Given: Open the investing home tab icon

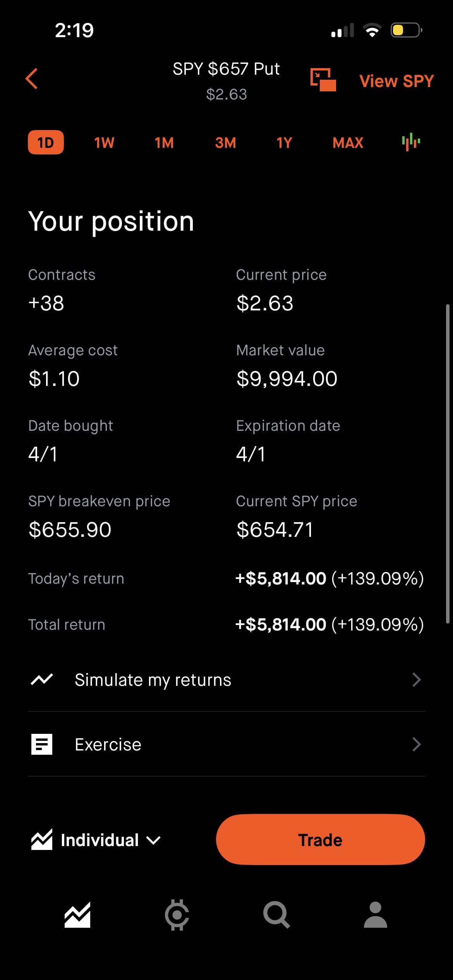Looking at the screenshot, I should (77, 915).
